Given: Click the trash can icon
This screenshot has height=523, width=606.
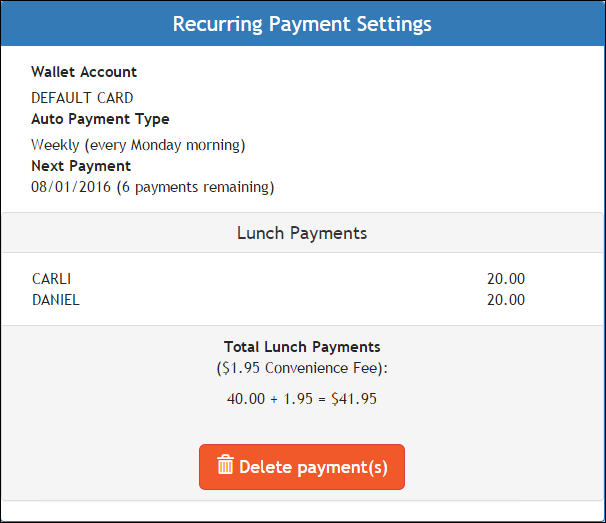Looking at the screenshot, I should coord(226,466).
